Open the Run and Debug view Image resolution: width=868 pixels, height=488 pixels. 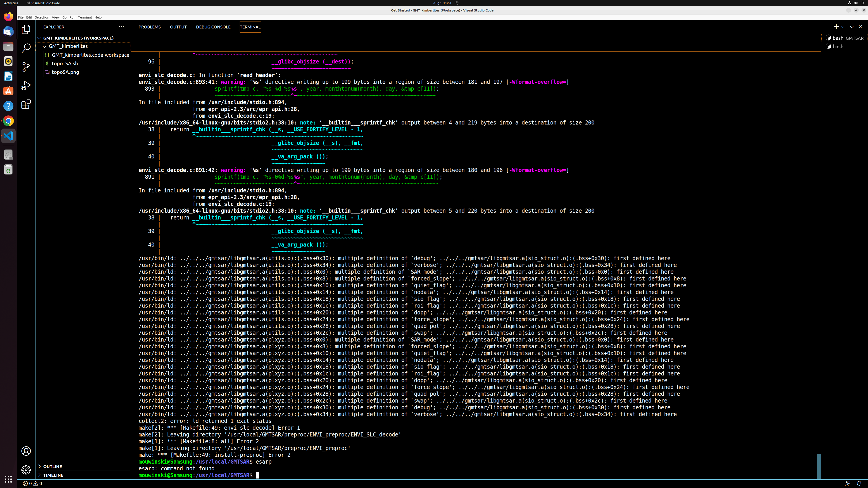tap(26, 86)
